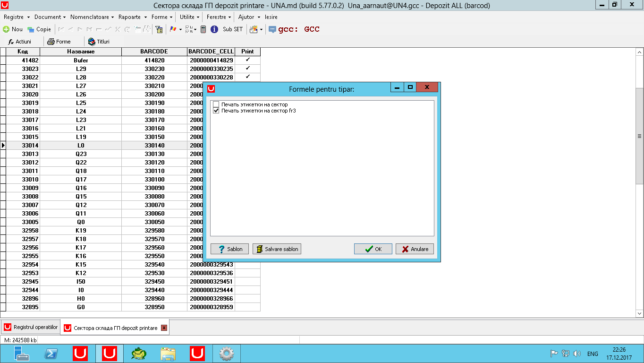Open File Explorer from the taskbar
Image resolution: width=644 pixels, height=363 pixels.
coord(168,354)
